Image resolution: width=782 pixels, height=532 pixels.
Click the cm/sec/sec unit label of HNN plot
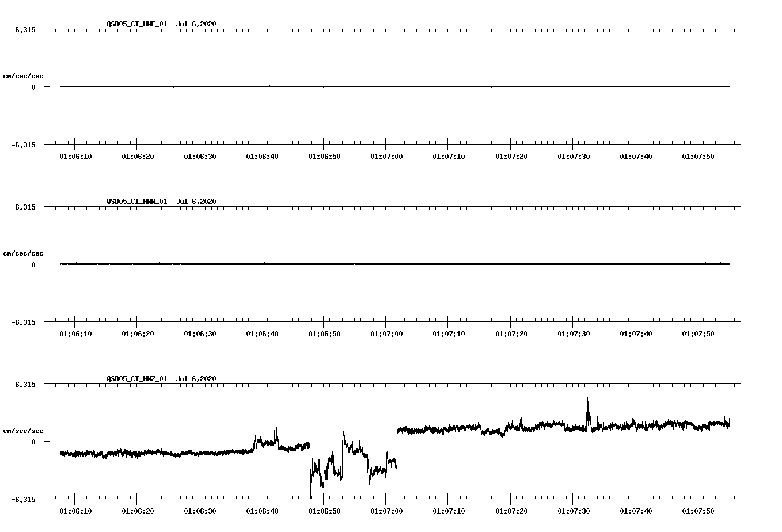23,253
